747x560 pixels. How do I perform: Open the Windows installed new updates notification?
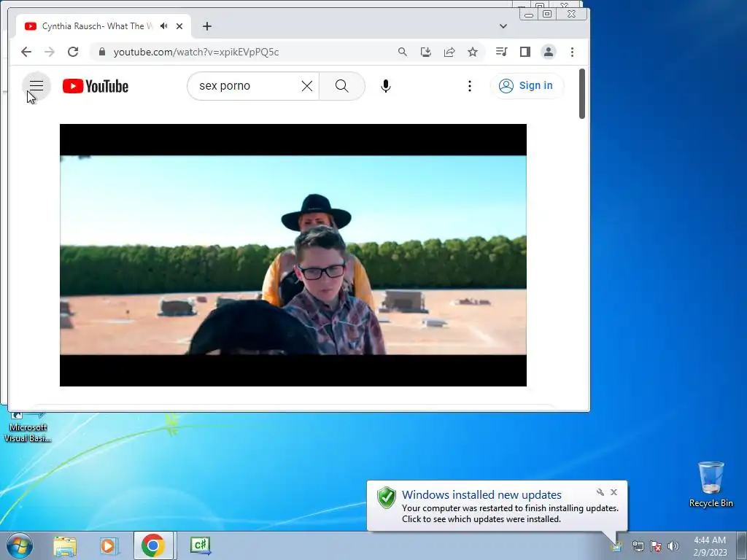498,506
